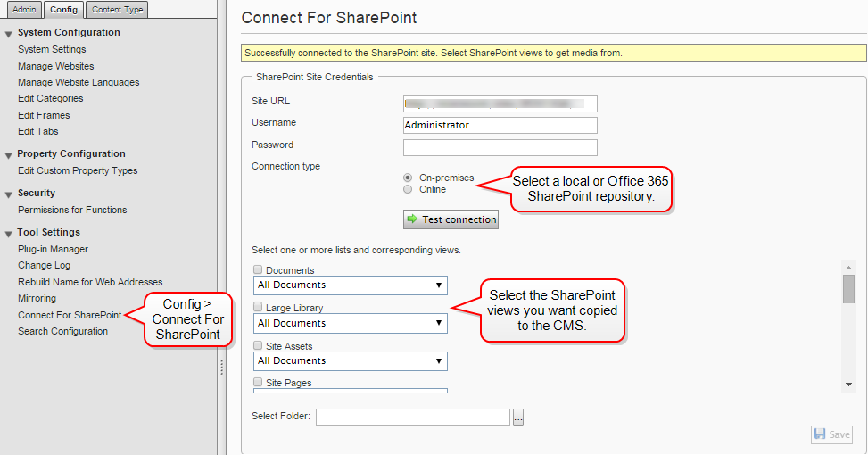Open Manage Website Languages

[x=79, y=82]
